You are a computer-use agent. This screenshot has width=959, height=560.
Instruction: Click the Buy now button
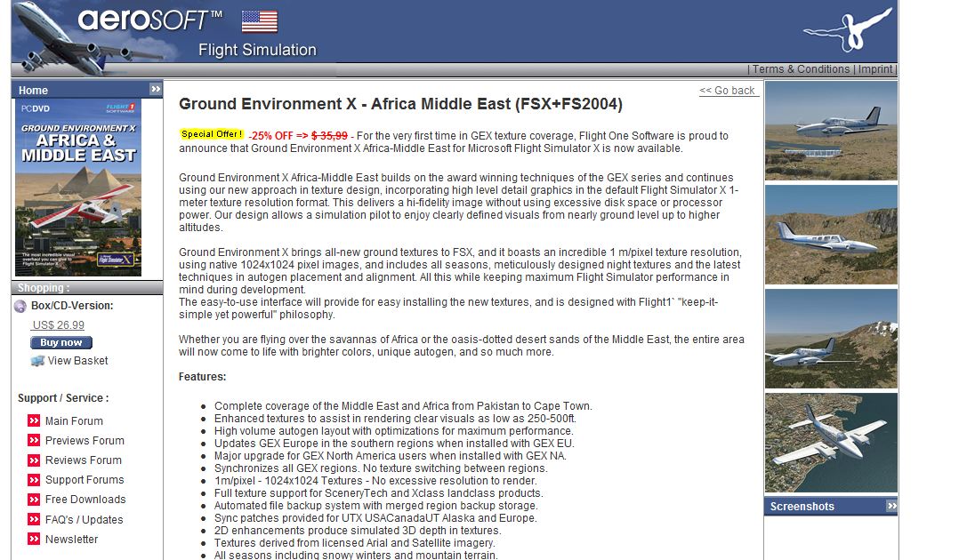tap(61, 343)
